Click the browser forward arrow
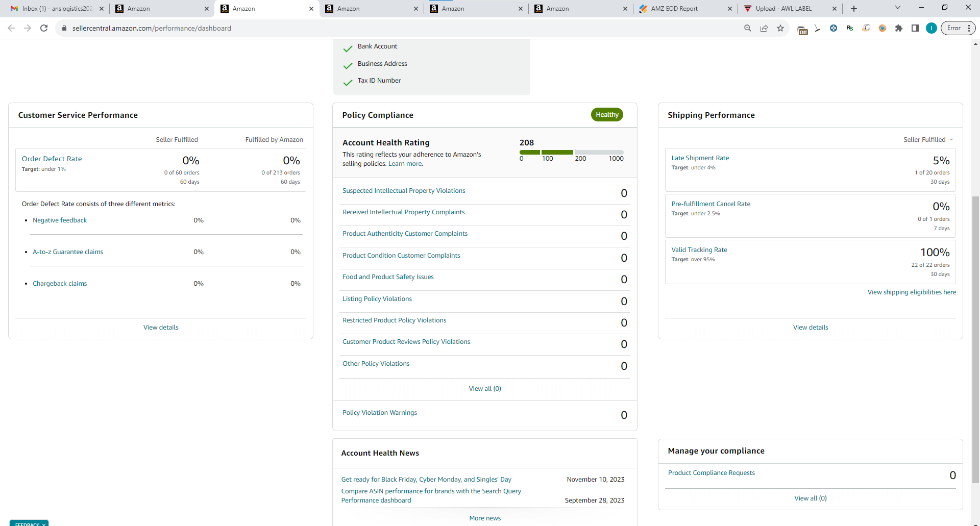Viewport: 980px width, 526px height. pyautogui.click(x=28, y=28)
